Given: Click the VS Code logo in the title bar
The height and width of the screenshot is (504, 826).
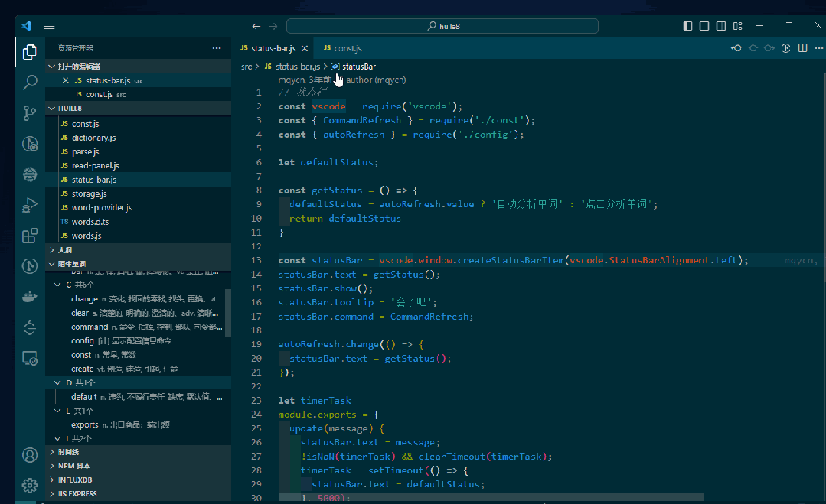Looking at the screenshot, I should click(x=26, y=26).
